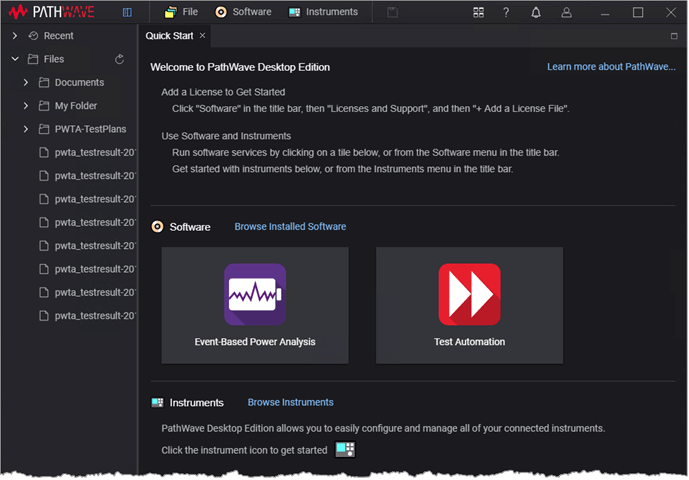Launch Event-Based Power Analysis tile
Viewport: 689px width, 480px height.
pos(255,305)
